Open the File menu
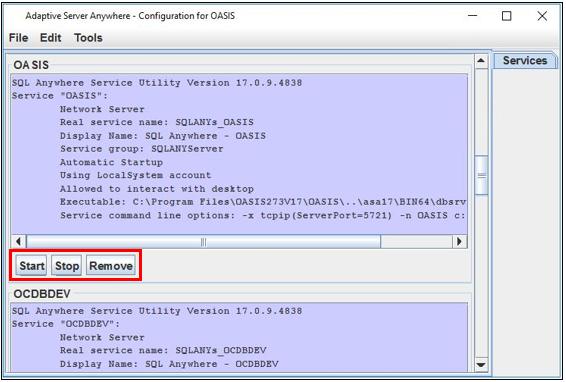 [x=18, y=38]
